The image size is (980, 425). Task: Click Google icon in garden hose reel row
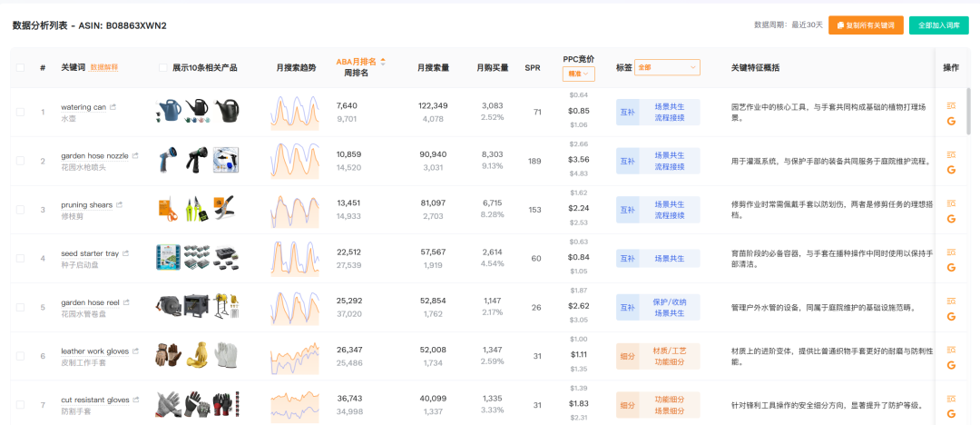(x=951, y=317)
